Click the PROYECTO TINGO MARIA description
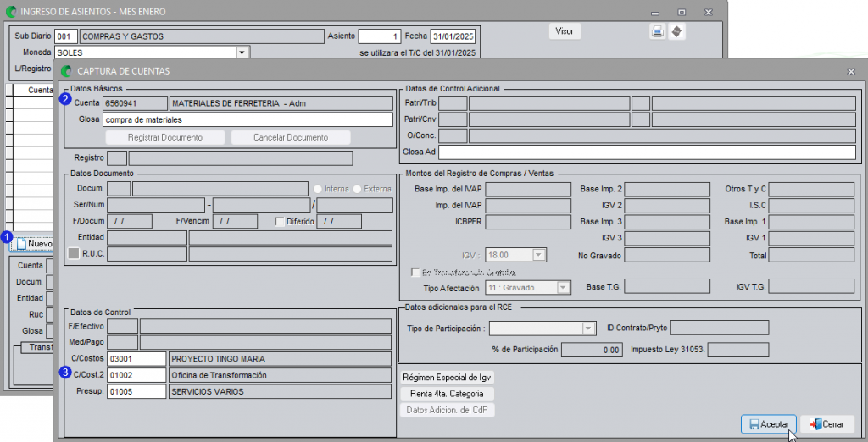Viewport: 868px width, 442px height. (280, 359)
